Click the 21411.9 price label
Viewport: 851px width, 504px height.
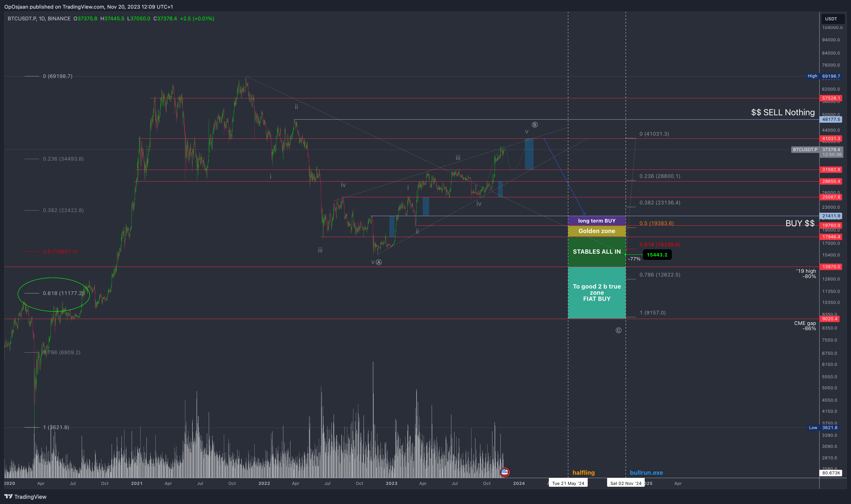831,216
